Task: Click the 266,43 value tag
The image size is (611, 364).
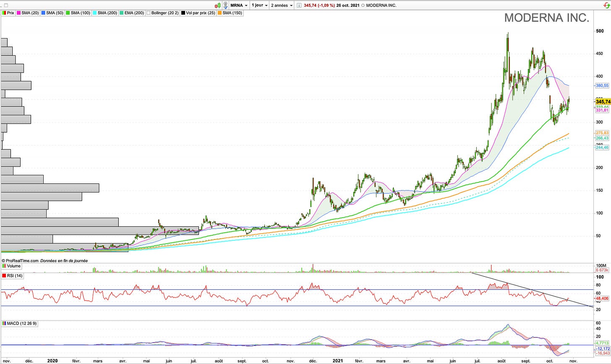Action: pos(602,138)
